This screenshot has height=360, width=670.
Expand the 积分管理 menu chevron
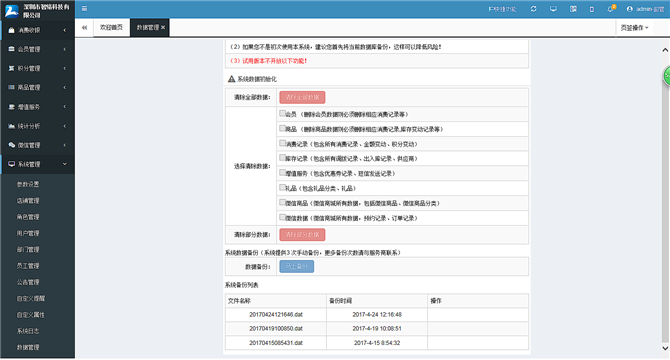coord(65,68)
